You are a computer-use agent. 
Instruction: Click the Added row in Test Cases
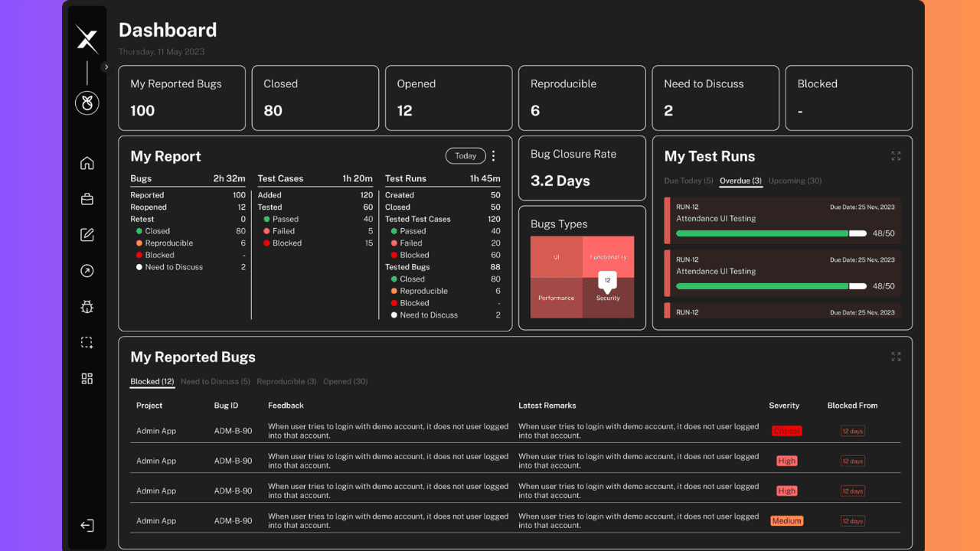[x=315, y=195]
